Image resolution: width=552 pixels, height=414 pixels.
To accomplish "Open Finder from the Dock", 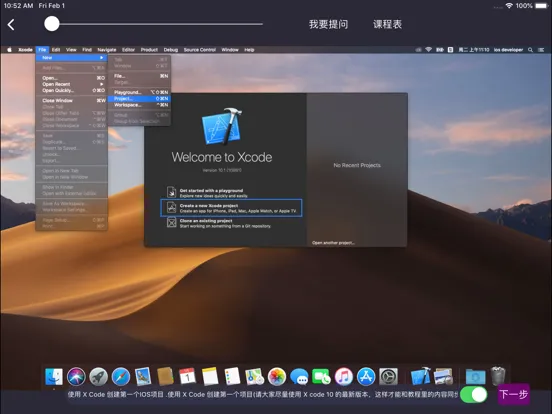I will coord(54,377).
